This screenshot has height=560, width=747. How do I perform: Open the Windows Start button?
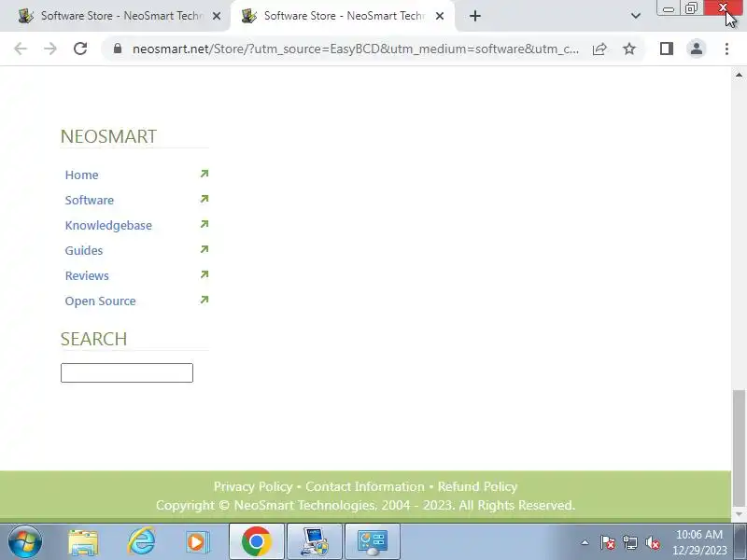tap(25, 542)
